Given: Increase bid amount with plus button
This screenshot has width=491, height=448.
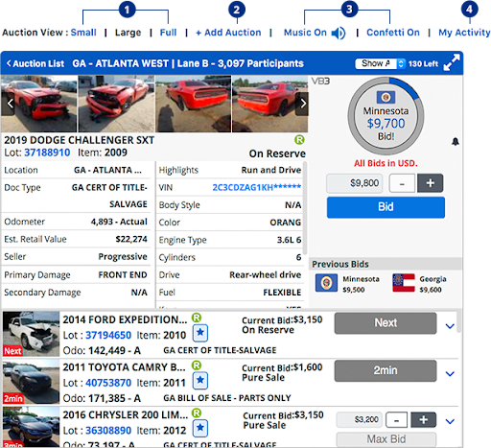Looking at the screenshot, I should point(430,183).
